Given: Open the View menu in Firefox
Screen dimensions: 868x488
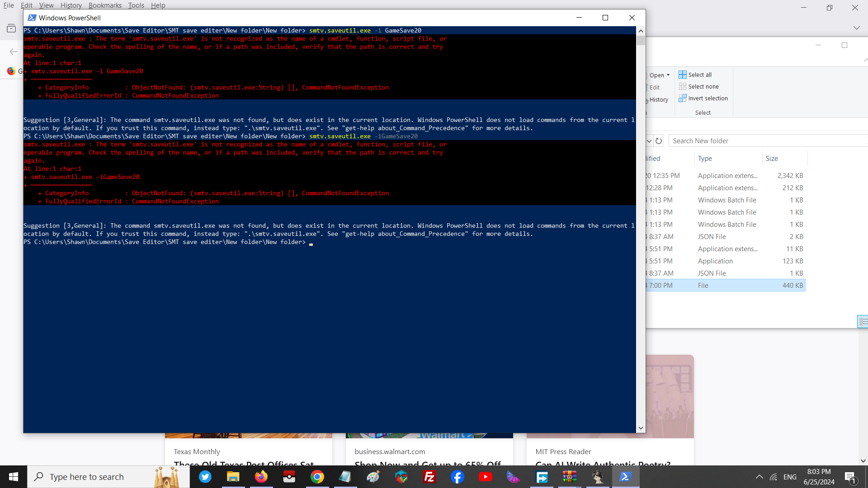Looking at the screenshot, I should pos(46,5).
